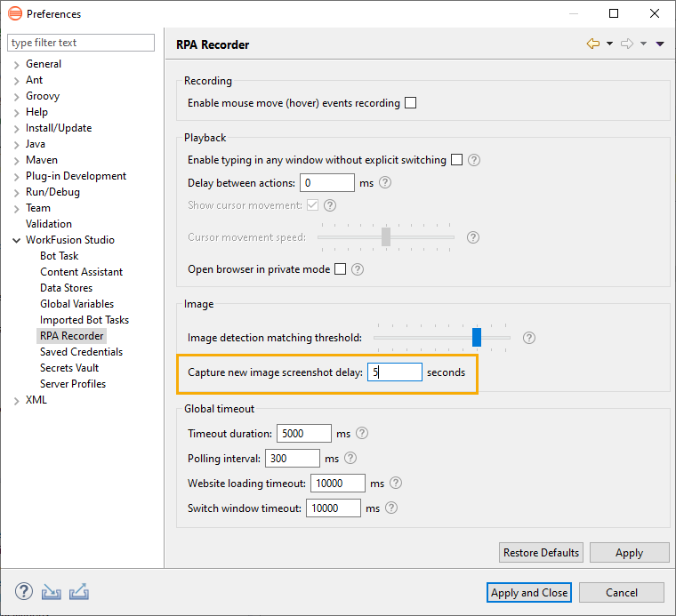
Task: Toggle Show cursor movement checkbox
Action: click(x=312, y=205)
